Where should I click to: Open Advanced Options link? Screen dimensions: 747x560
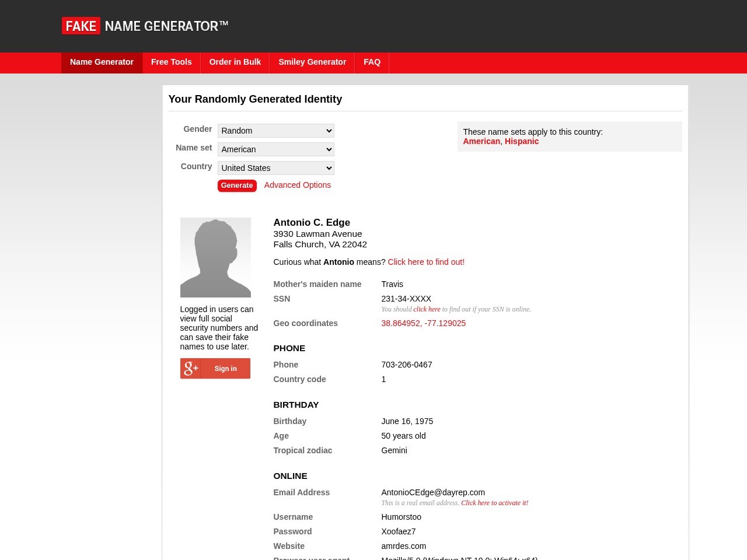pyautogui.click(x=298, y=185)
